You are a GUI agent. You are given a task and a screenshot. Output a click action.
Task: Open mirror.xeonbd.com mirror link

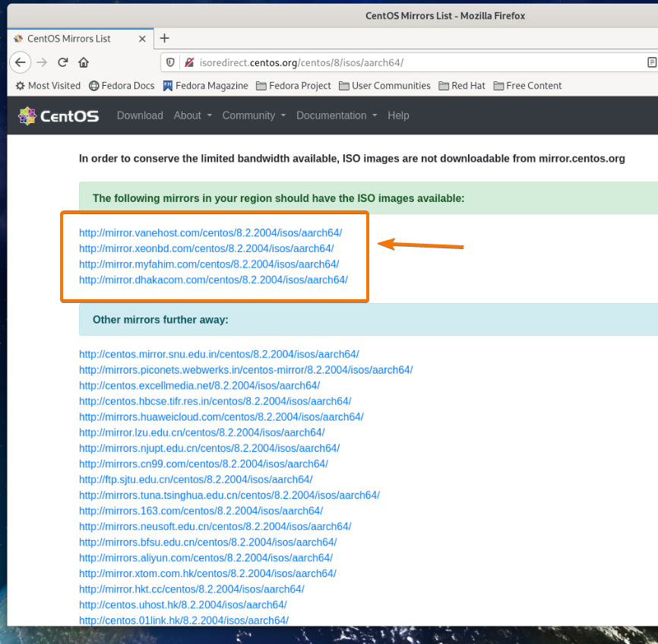click(206, 248)
